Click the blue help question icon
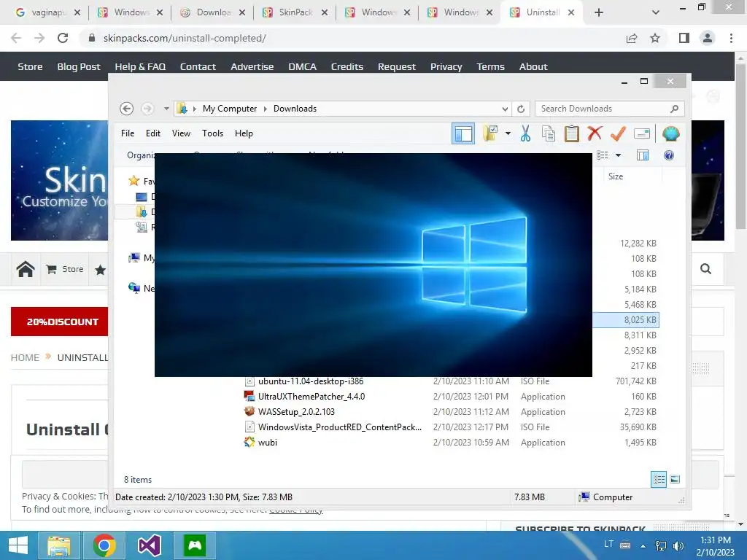This screenshot has height=560, width=747. click(x=669, y=155)
